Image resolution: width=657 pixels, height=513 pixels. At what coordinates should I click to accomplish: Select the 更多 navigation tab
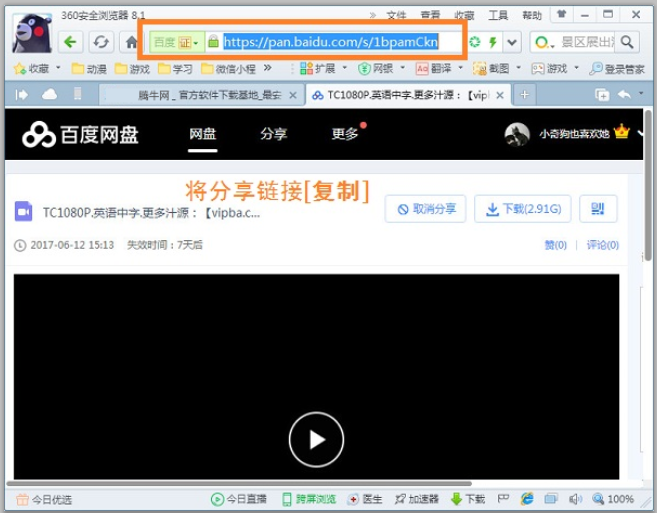tap(345, 134)
